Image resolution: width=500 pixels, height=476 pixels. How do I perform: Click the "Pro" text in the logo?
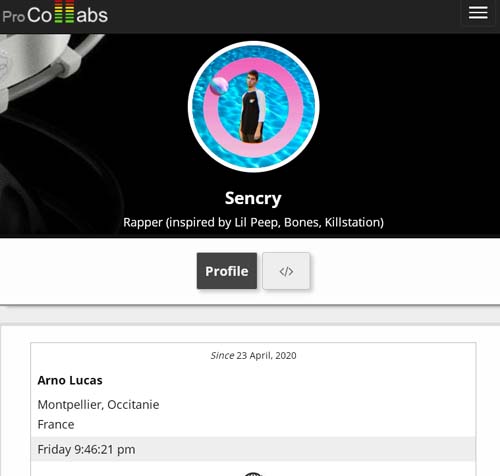[x=13, y=17]
